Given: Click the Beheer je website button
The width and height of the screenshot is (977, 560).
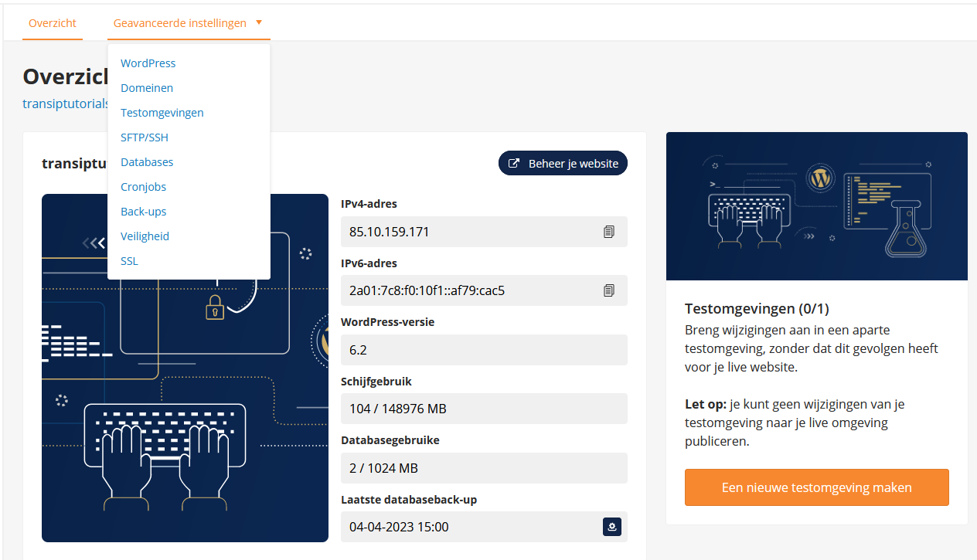Looking at the screenshot, I should [x=563, y=164].
